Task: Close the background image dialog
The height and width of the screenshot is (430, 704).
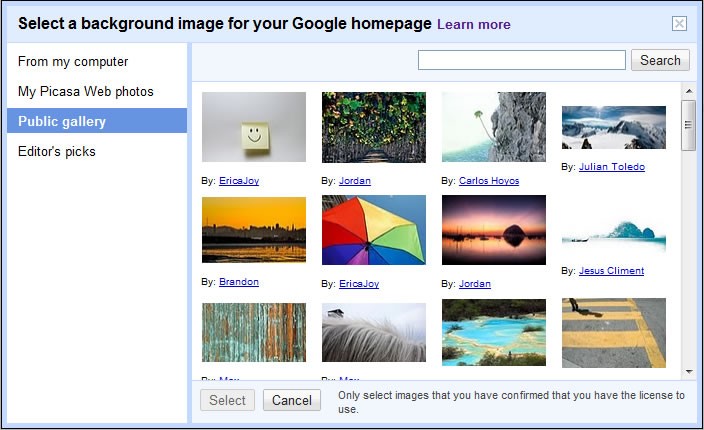Action: [x=679, y=23]
